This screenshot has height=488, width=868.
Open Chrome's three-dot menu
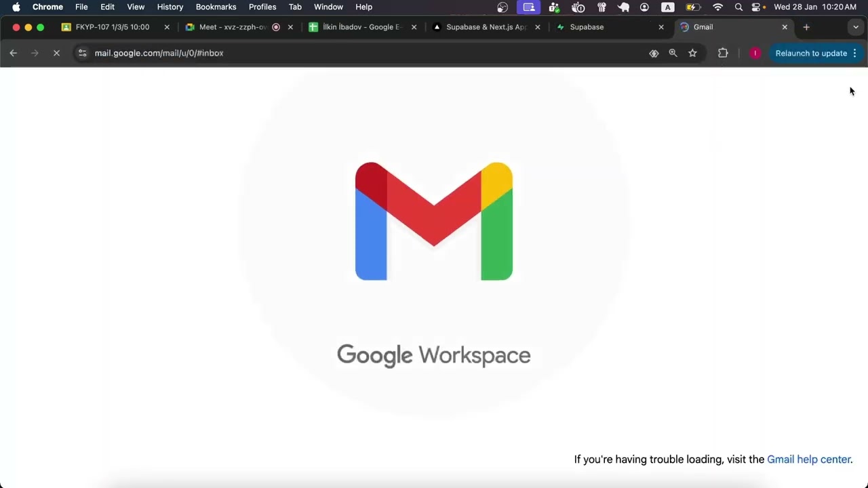click(x=855, y=53)
